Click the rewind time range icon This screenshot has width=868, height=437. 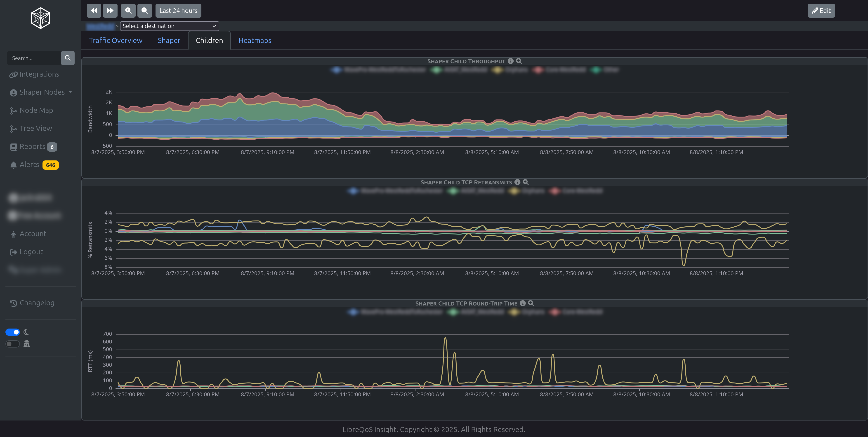coord(94,11)
